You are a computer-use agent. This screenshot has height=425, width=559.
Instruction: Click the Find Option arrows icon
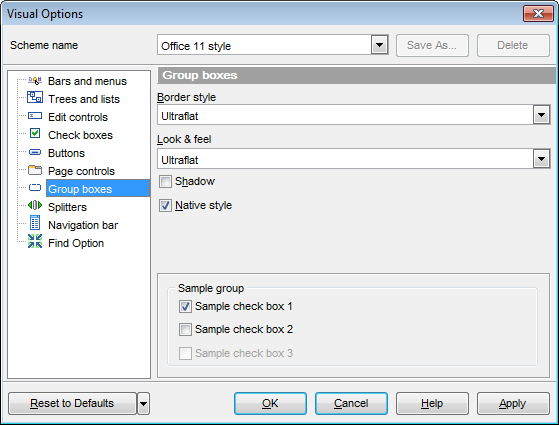[x=35, y=241]
